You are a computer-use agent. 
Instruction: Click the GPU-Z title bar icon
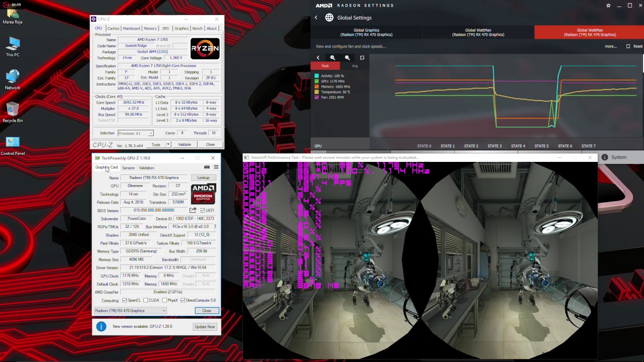[x=98, y=158]
